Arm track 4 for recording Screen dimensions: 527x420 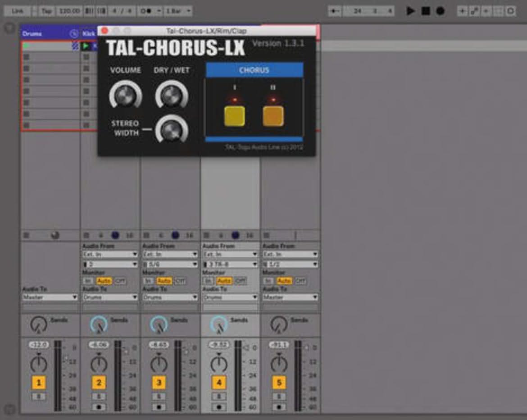(219, 407)
